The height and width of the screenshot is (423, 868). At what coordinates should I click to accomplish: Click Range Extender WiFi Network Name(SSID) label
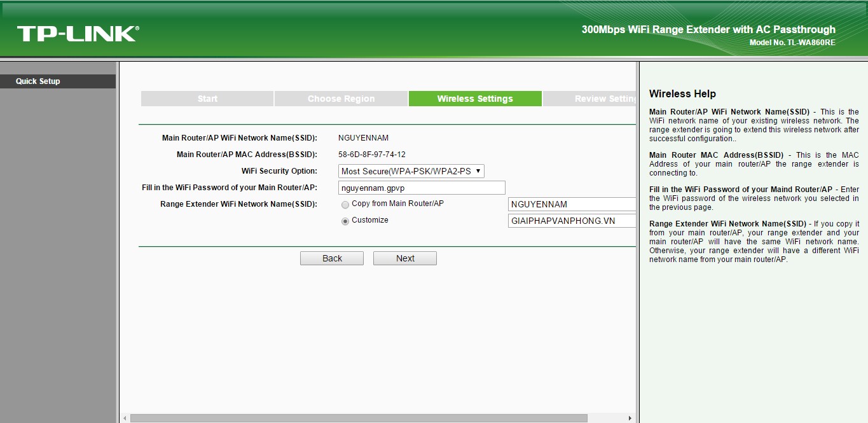point(238,204)
